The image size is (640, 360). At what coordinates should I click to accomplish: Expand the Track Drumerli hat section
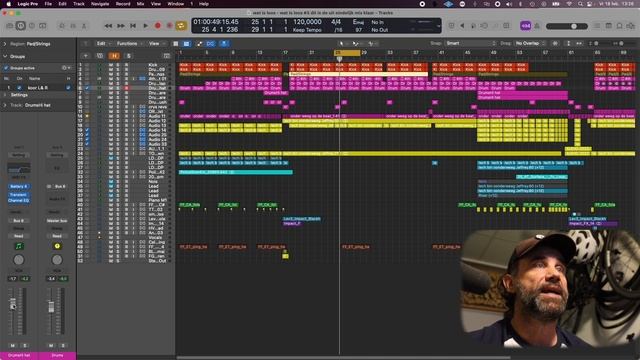[5, 105]
